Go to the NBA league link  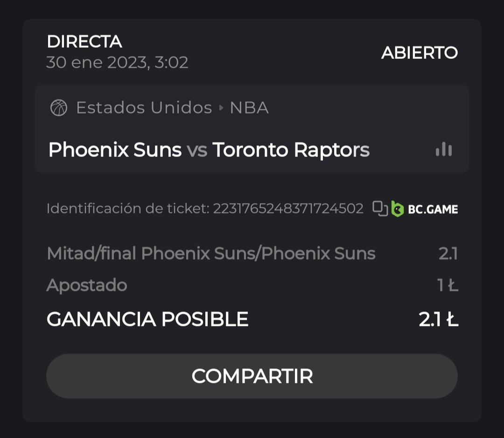pyautogui.click(x=249, y=108)
